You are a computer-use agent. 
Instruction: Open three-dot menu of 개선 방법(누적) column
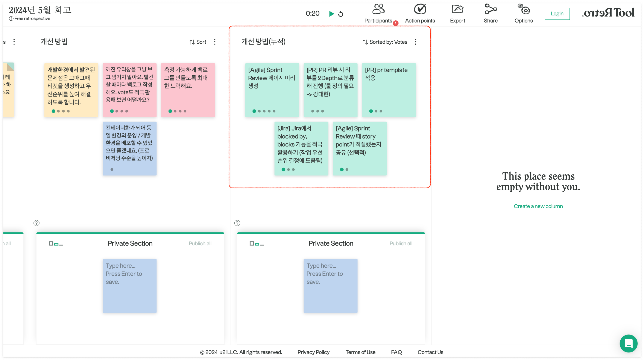416,42
